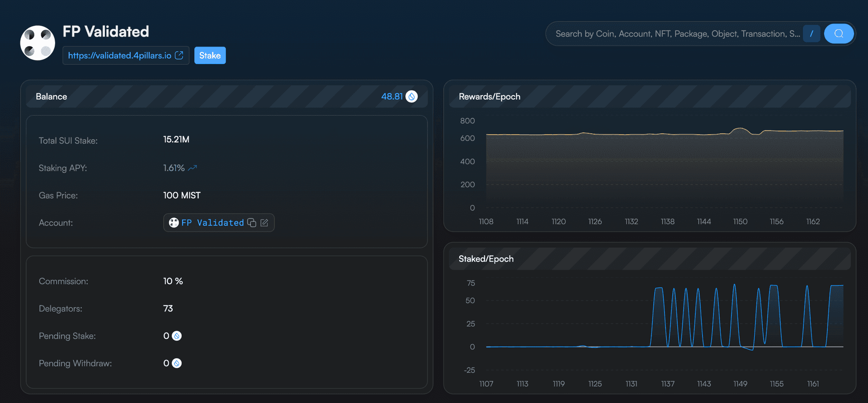The width and height of the screenshot is (868, 403).
Task: Click the first staked spike near epoch 1137
Action: coord(659,289)
